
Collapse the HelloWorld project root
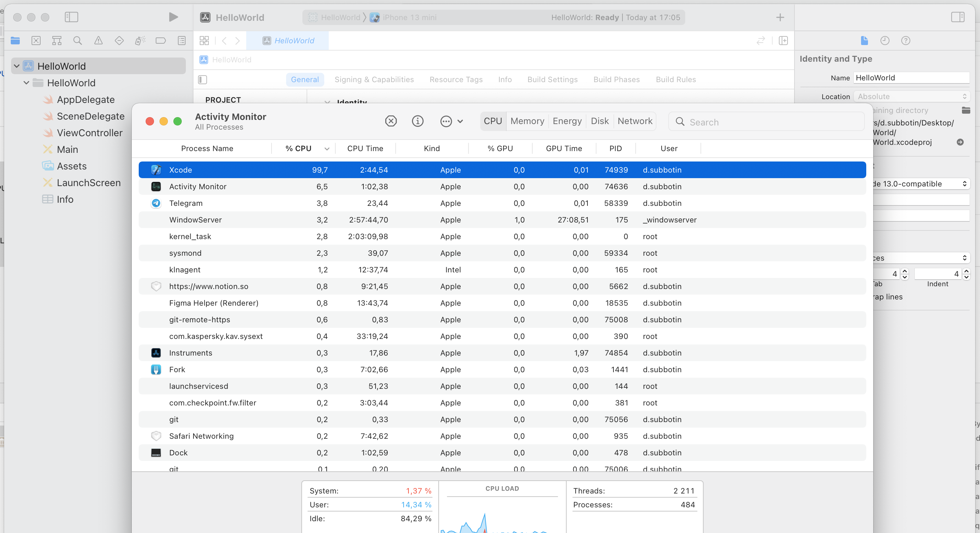click(16, 66)
